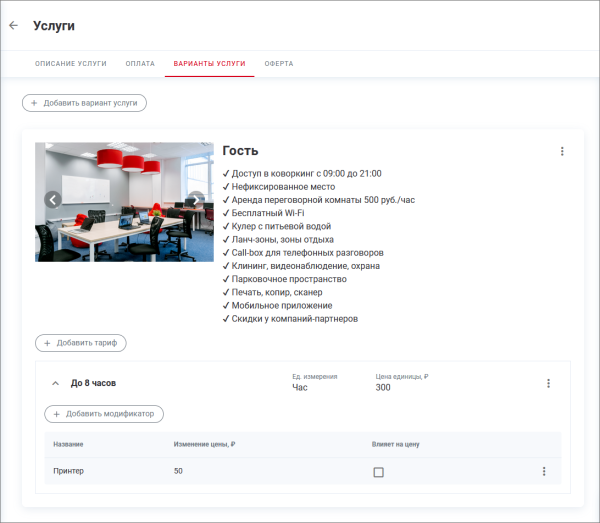This screenshot has width=600, height=523.
Task: Open the three-dot menu for Гость
Action: coord(562,151)
